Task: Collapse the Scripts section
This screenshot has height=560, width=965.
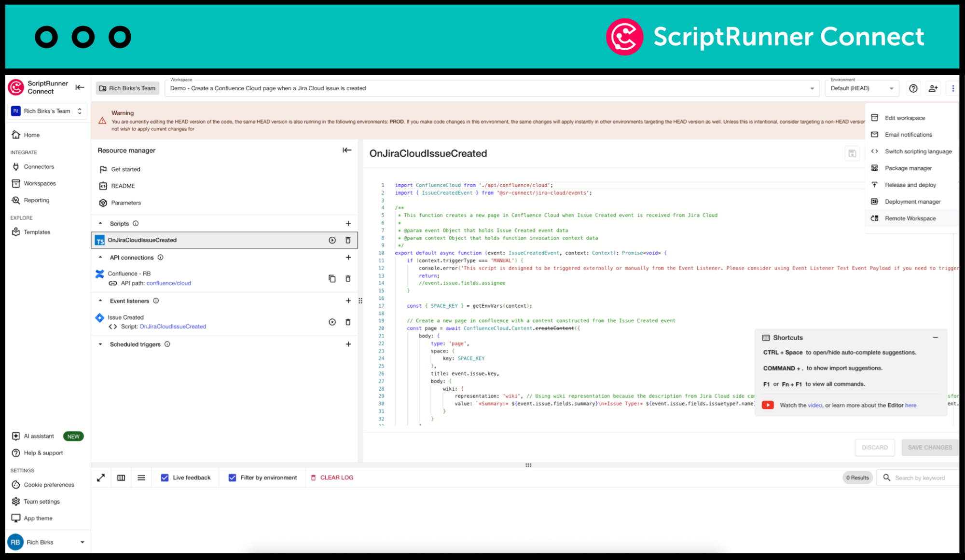Action: pos(100,223)
